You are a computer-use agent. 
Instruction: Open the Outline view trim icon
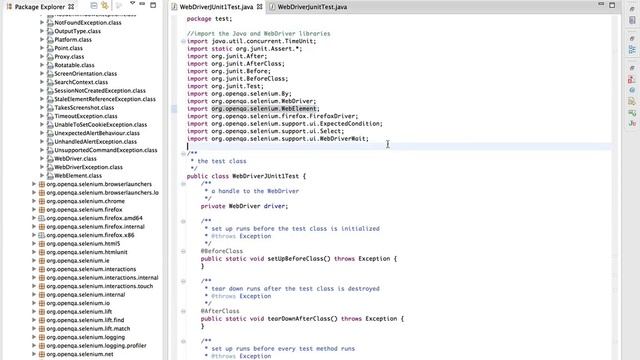point(632,50)
